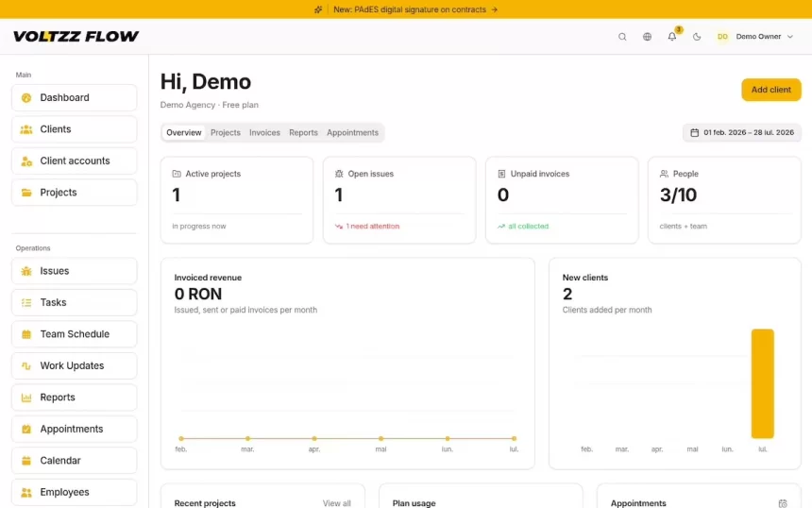This screenshot has height=508, width=812.
Task: Click View all in Recent projects
Action: [x=337, y=503]
